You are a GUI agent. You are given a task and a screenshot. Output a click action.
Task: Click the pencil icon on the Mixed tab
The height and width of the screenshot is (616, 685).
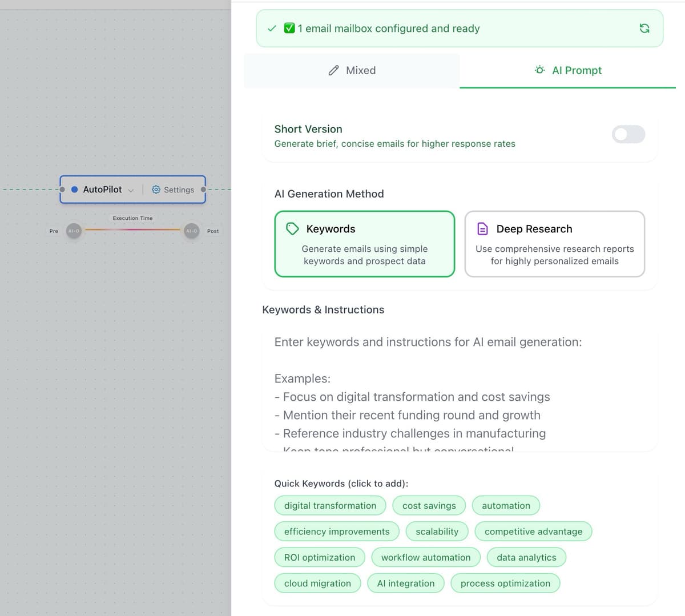tap(333, 70)
